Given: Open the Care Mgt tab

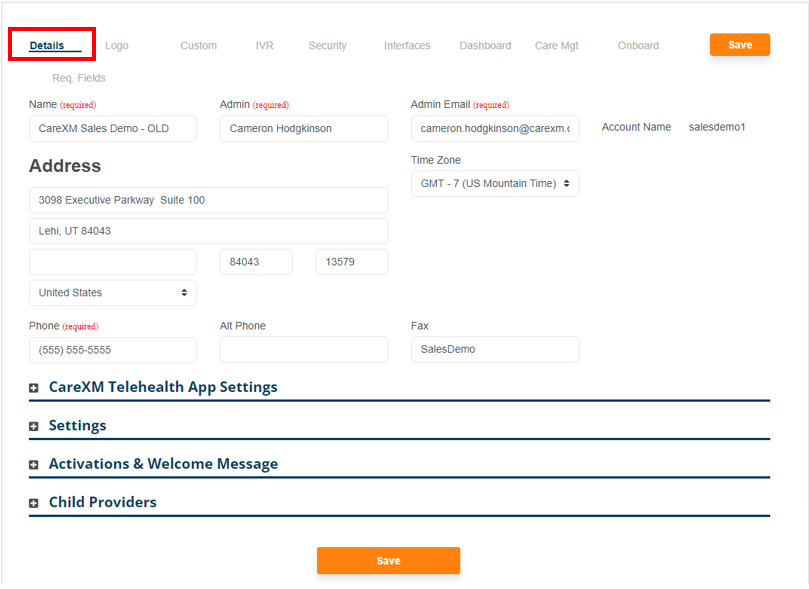Looking at the screenshot, I should point(556,46).
